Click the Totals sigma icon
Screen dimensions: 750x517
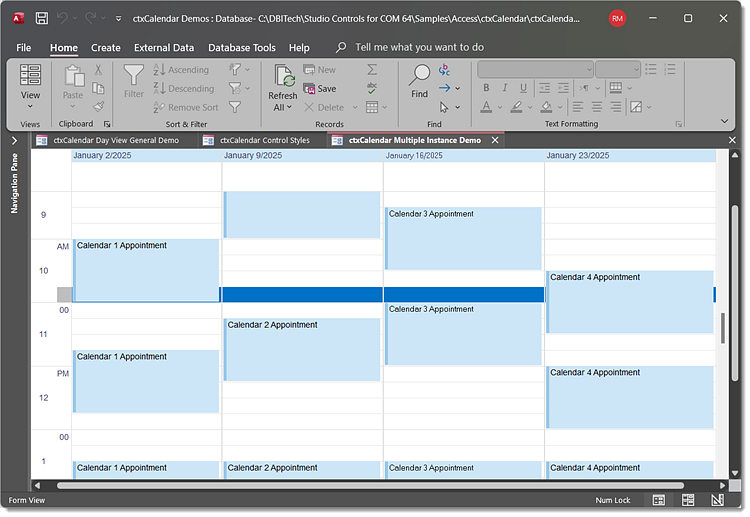tap(372, 70)
